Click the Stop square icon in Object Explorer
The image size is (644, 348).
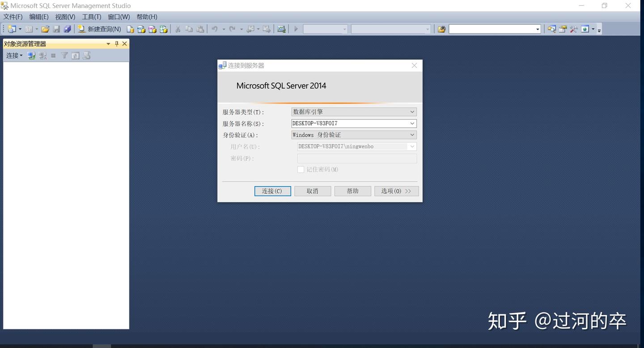(x=53, y=55)
